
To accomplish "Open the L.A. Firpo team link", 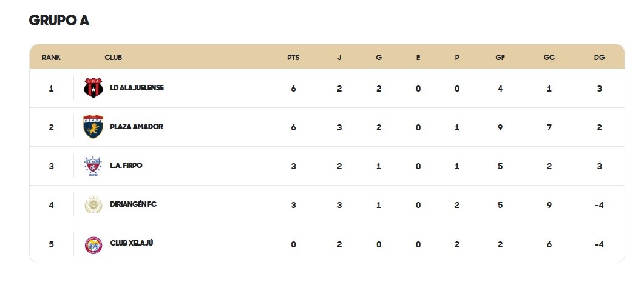I will (x=126, y=166).
